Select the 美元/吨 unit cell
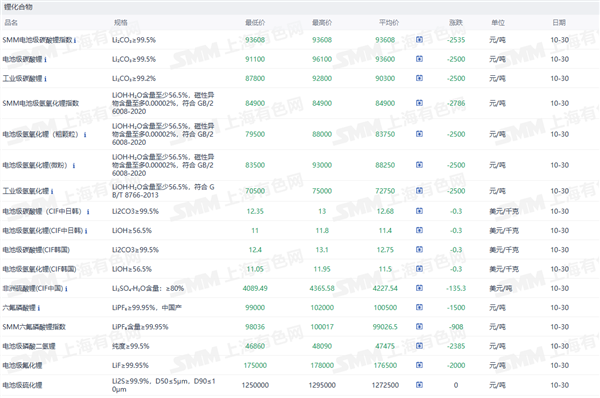Screen dimensions: 600x398 (x=501, y=288)
